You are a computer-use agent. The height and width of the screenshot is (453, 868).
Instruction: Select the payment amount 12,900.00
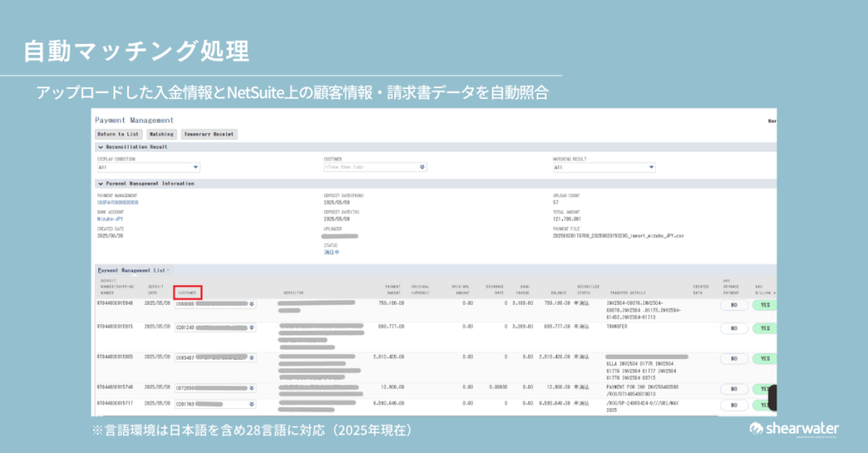(x=392, y=387)
